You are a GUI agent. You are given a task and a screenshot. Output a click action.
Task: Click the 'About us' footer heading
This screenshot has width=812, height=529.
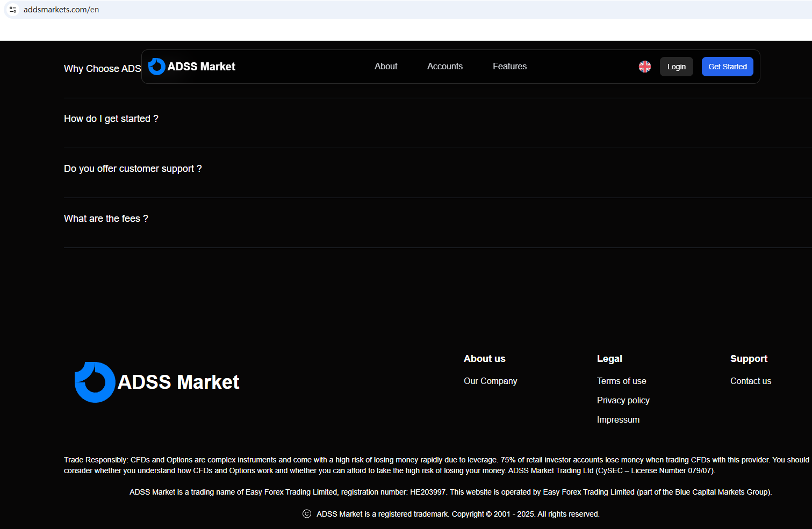click(x=485, y=359)
